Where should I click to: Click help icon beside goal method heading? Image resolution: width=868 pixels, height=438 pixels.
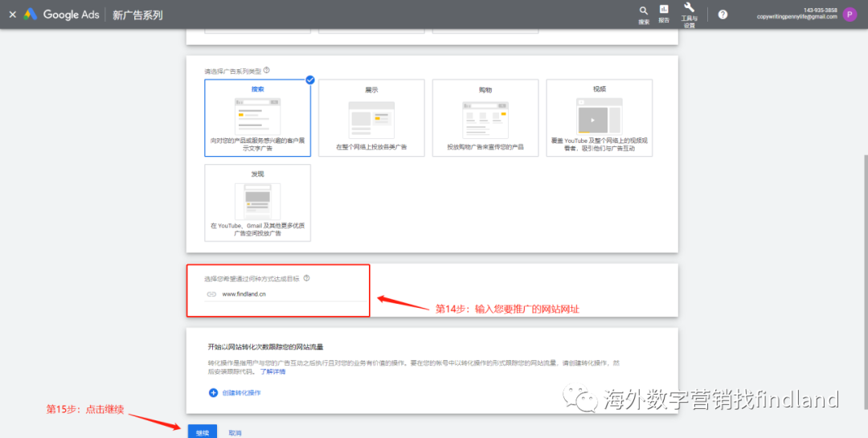(307, 279)
